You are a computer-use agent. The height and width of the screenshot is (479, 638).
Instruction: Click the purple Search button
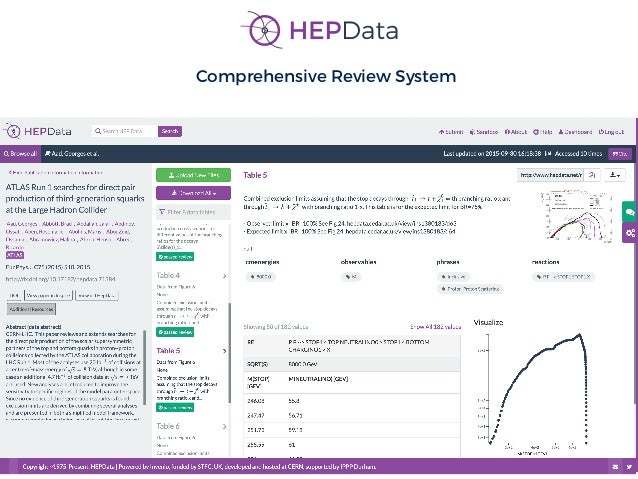[170, 131]
